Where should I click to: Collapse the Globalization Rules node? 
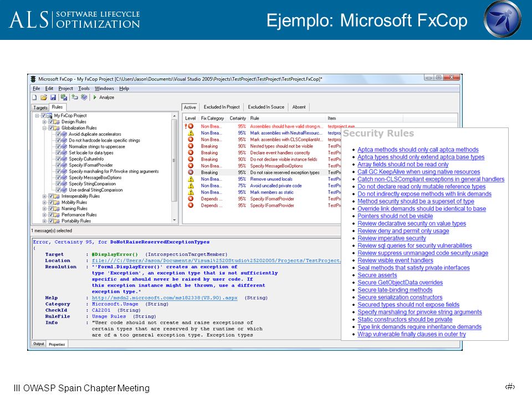click(44, 128)
